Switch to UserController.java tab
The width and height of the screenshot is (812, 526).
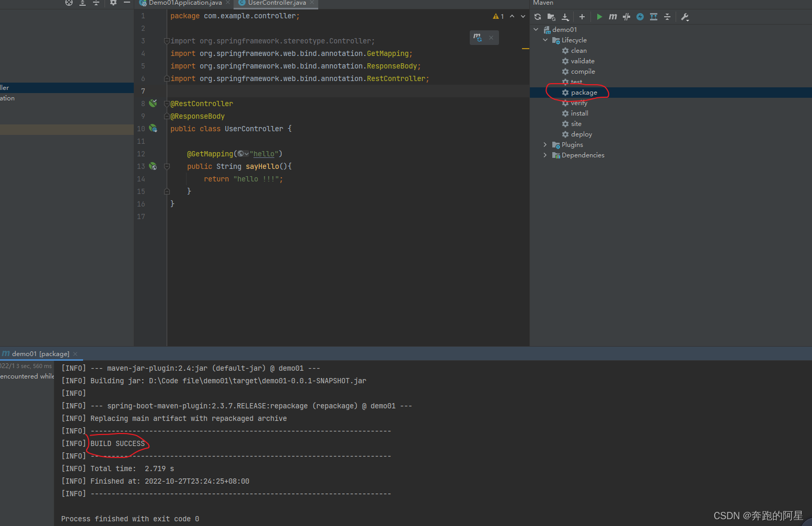pyautogui.click(x=277, y=3)
